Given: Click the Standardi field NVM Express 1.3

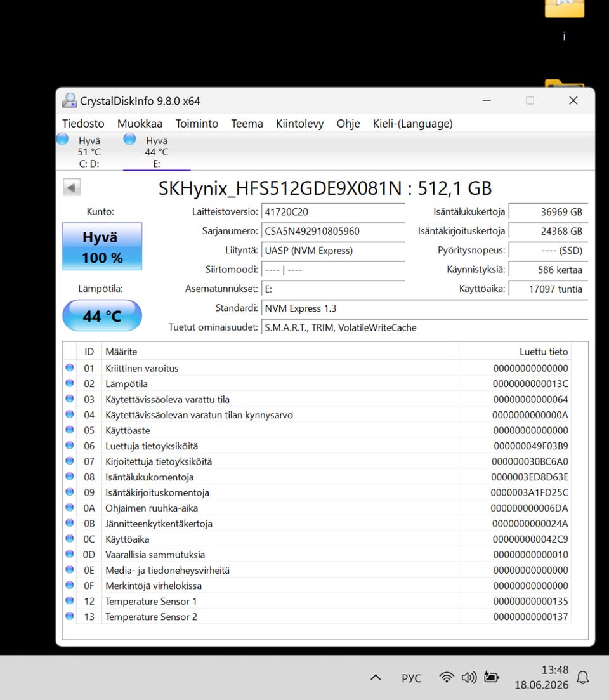Looking at the screenshot, I should pyautogui.click(x=424, y=308).
